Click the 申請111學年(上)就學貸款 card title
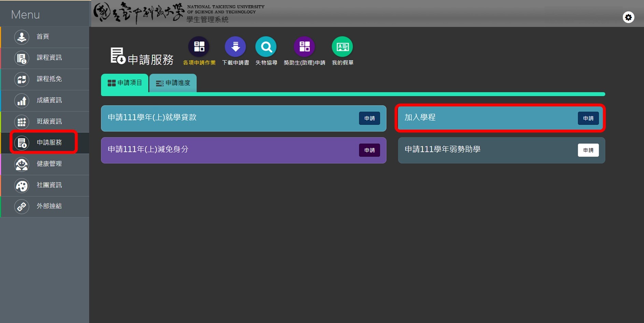Screen dimensions: 644x323 pos(152,117)
